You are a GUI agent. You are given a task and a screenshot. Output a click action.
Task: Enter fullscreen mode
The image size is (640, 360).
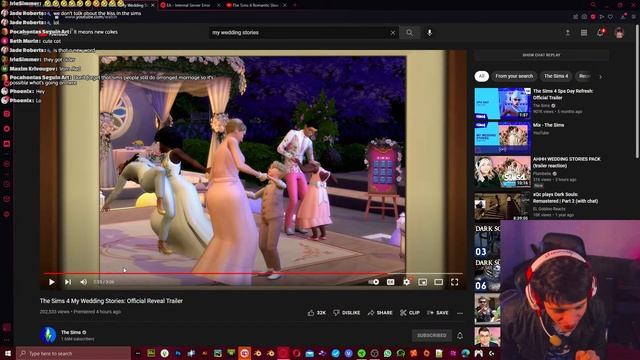(x=454, y=282)
